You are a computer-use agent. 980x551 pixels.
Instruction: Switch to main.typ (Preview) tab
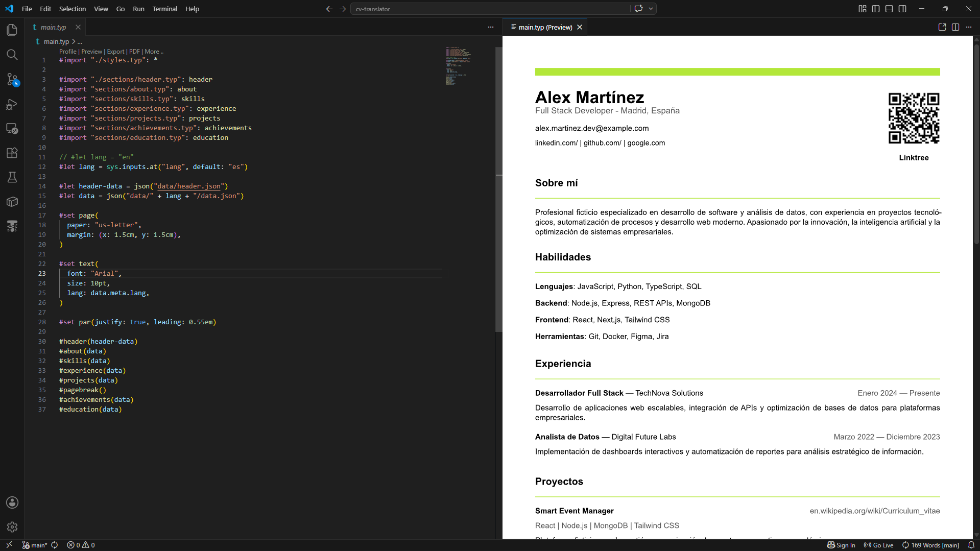coord(545,27)
